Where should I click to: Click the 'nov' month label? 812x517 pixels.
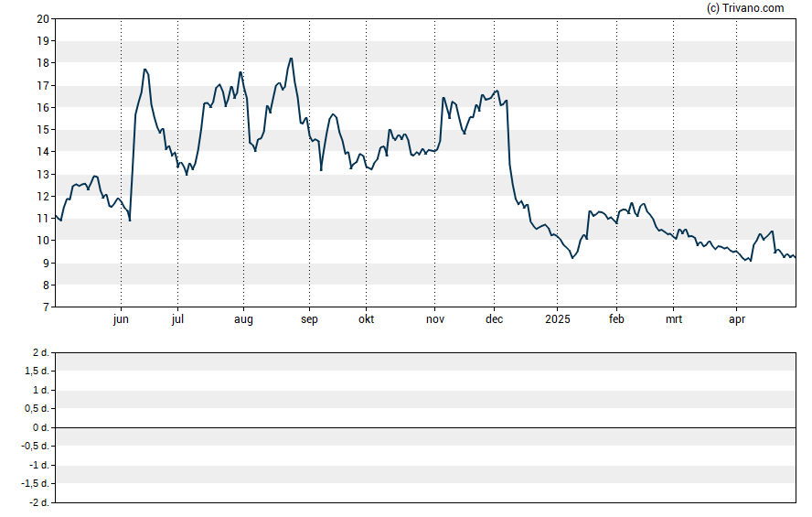pyautogui.click(x=435, y=319)
